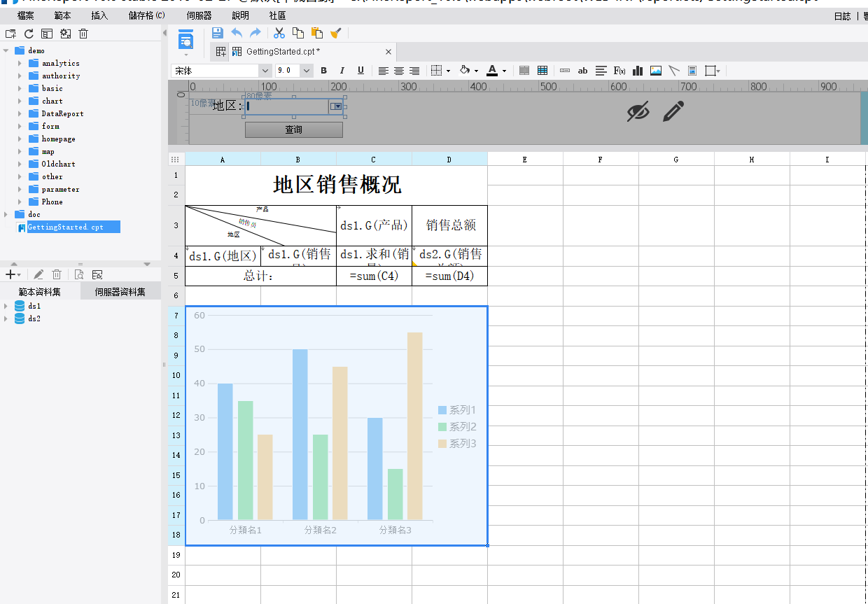Save the report with floppy icon
Image resolution: width=868 pixels, height=604 pixels.
click(217, 32)
